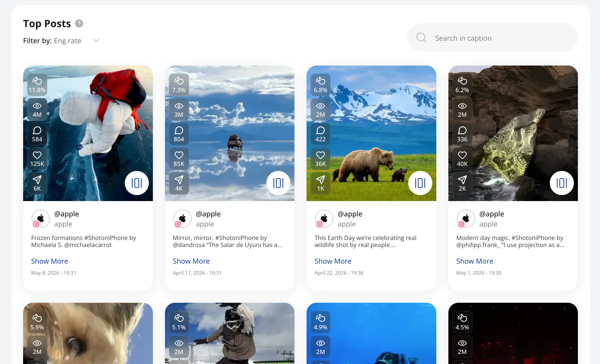
Task: Click the 11.8% engagement rate icon on Frozen formations post
Action: click(x=37, y=81)
